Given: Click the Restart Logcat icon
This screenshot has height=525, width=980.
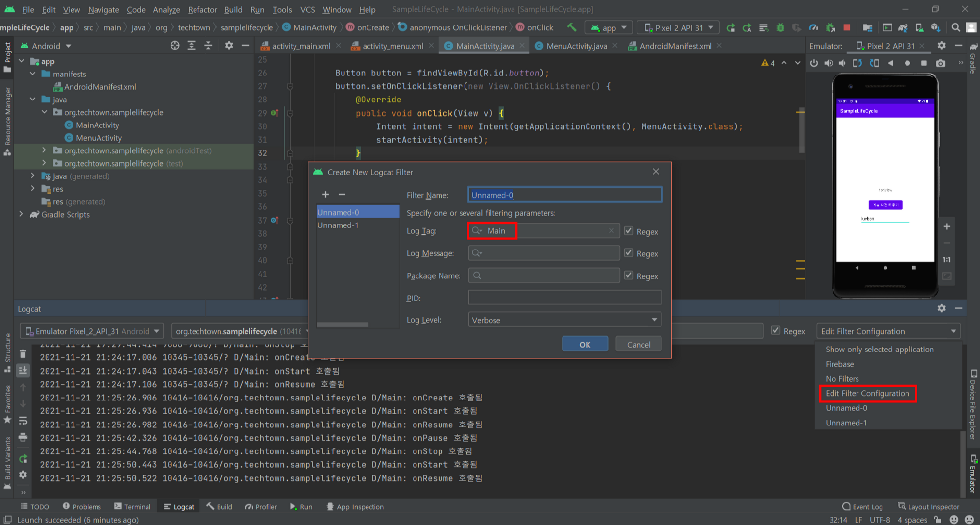Looking at the screenshot, I should [x=23, y=459].
